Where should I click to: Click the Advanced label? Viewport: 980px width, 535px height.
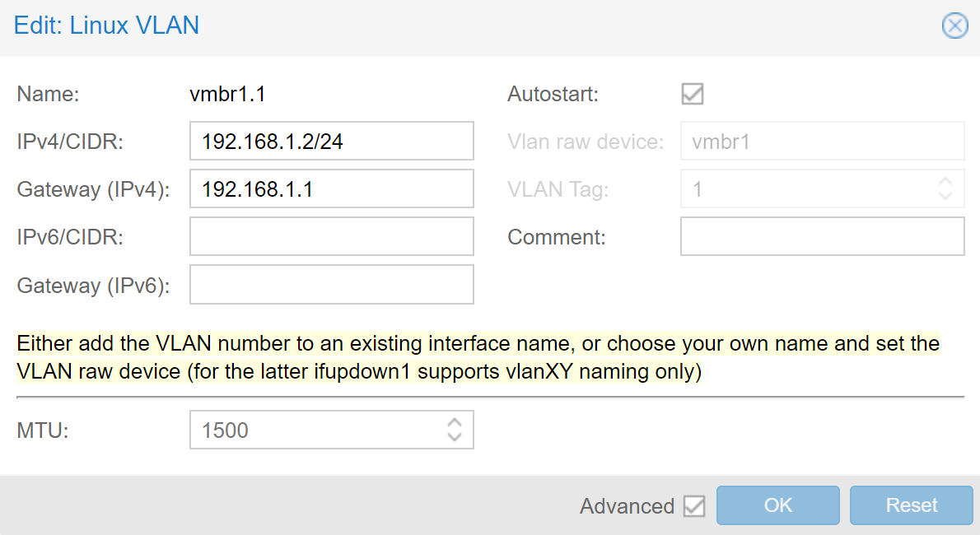tap(627, 505)
